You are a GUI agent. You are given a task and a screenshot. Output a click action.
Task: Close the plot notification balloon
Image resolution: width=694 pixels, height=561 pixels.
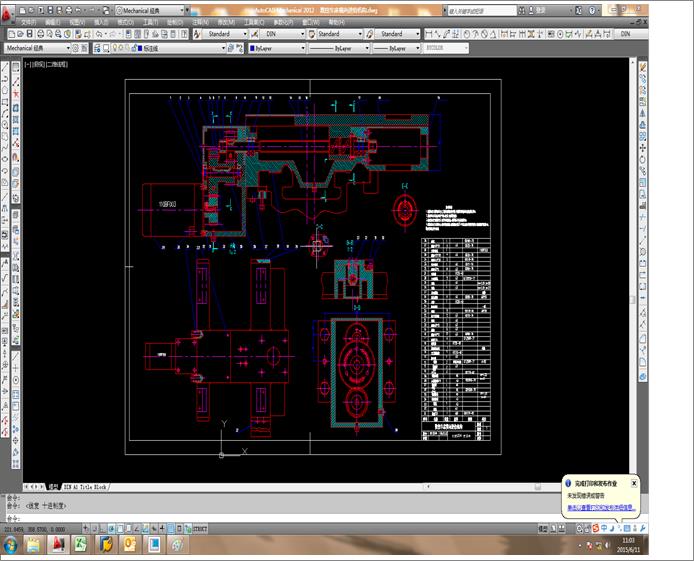pos(634,483)
